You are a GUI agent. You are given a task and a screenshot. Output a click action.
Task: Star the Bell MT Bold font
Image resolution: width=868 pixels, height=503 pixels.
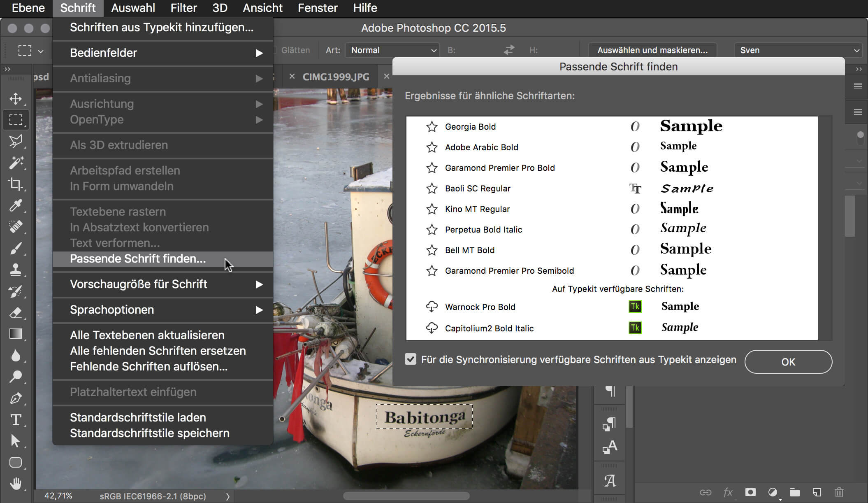[432, 250]
